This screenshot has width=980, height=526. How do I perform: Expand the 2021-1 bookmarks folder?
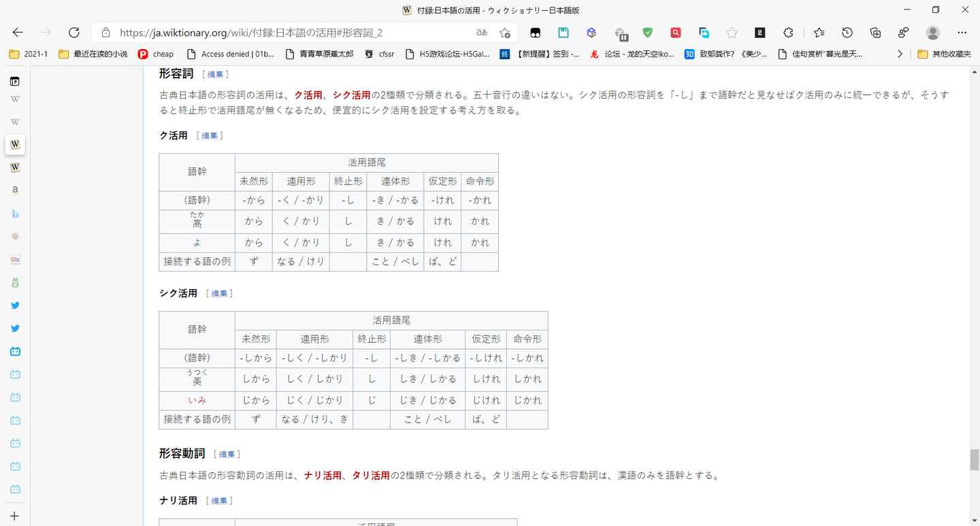tap(29, 54)
